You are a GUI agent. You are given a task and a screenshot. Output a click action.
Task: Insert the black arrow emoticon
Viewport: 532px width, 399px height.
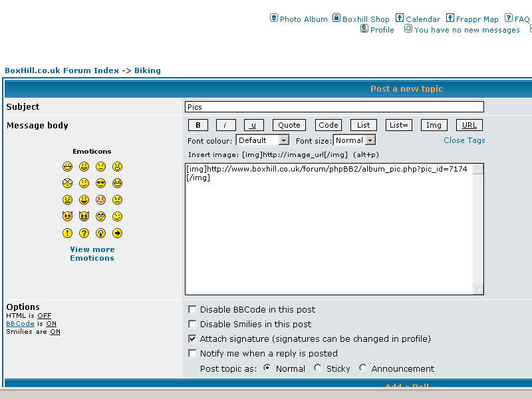117,233
